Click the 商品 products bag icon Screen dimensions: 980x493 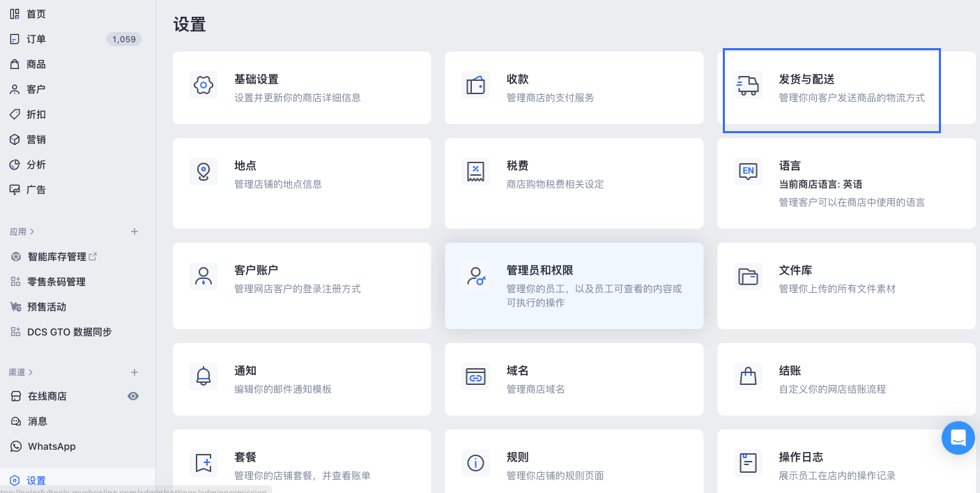pos(15,64)
